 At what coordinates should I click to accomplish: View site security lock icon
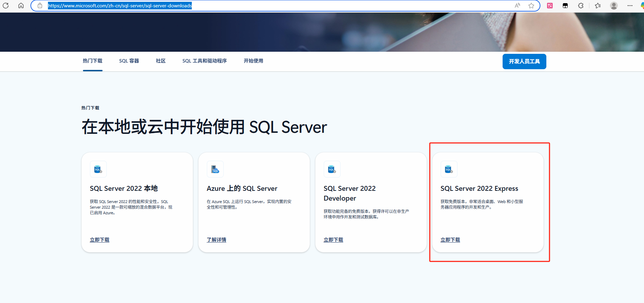click(40, 6)
